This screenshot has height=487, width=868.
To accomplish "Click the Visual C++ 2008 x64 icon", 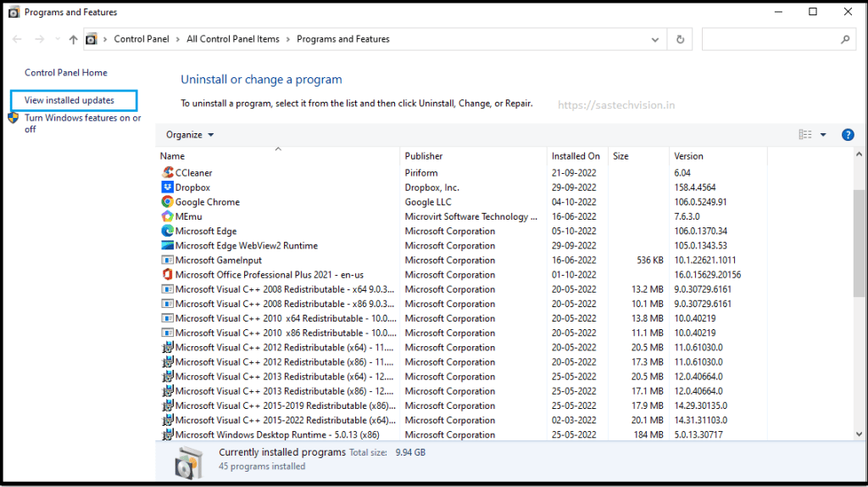I will click(167, 289).
